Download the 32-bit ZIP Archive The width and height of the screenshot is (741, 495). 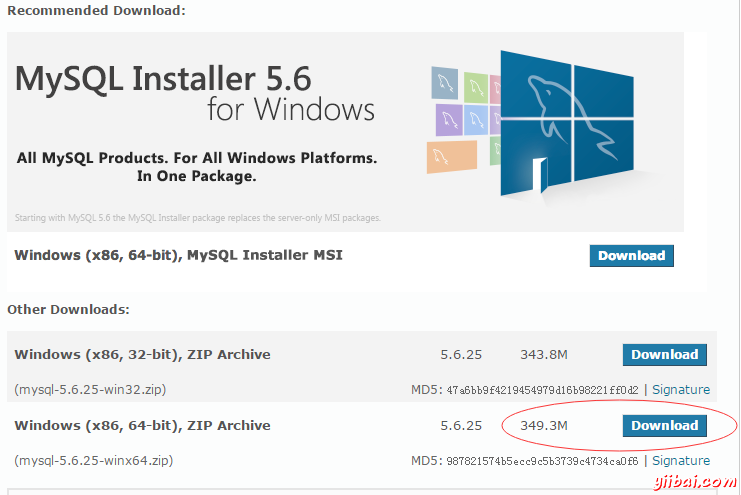click(664, 354)
